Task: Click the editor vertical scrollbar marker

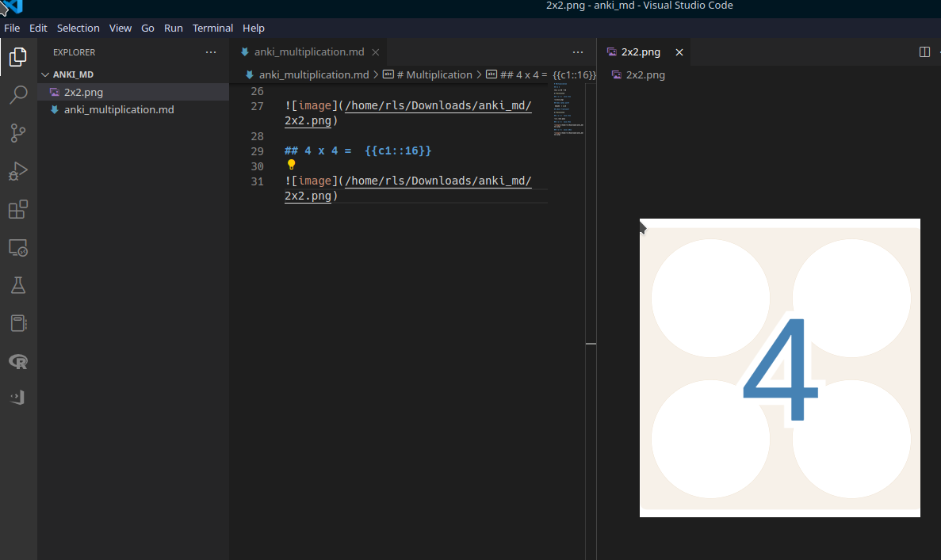Action: click(591, 344)
